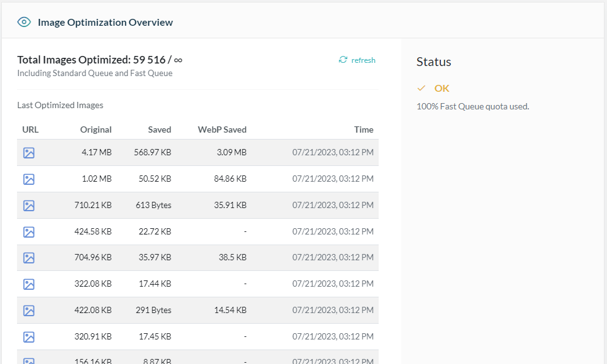Click the Saved column header
Image resolution: width=607 pixels, height=364 pixels.
pos(159,130)
